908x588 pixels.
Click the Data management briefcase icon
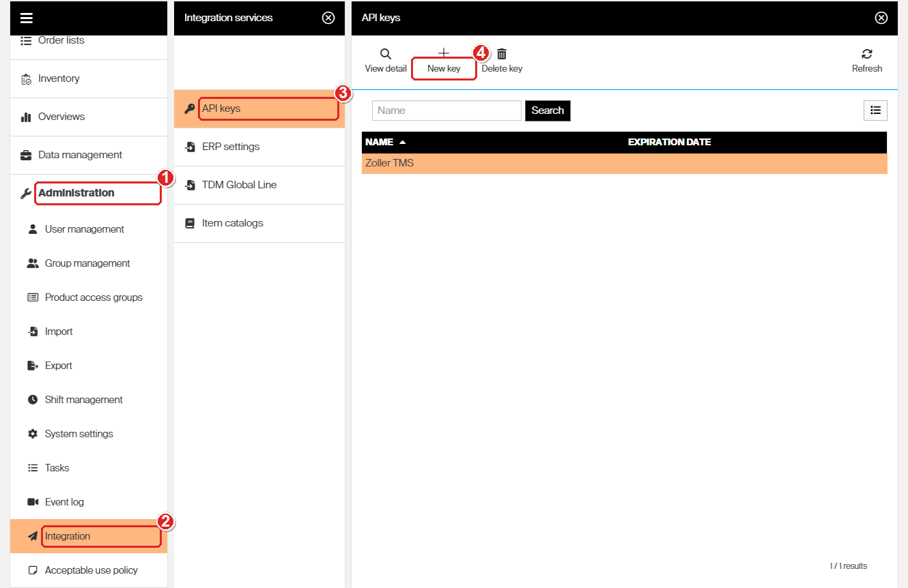coord(26,155)
